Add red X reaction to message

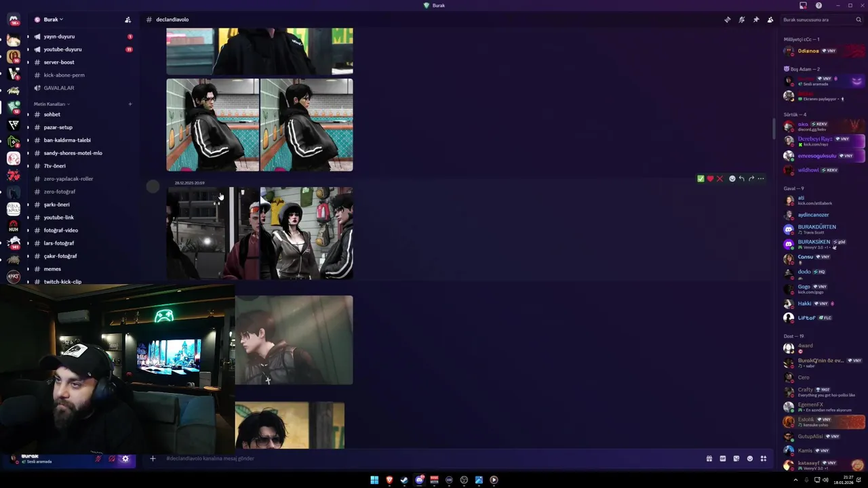pyautogui.click(x=719, y=179)
